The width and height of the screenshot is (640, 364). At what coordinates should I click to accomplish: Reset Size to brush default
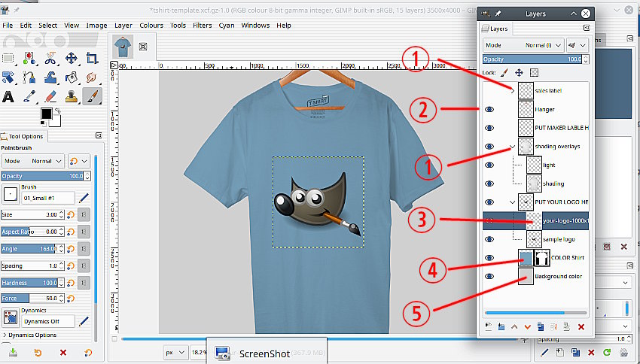(71, 214)
